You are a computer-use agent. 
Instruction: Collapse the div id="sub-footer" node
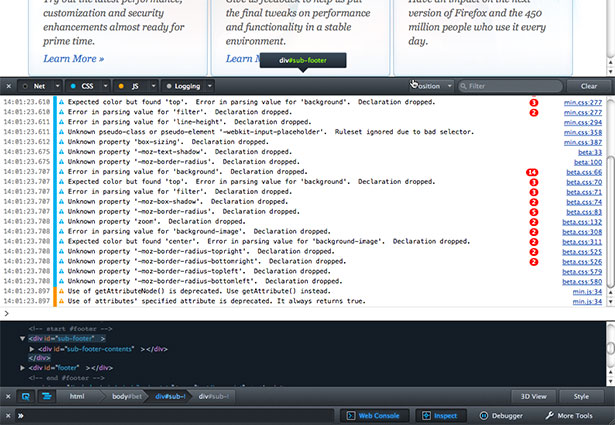point(22,338)
